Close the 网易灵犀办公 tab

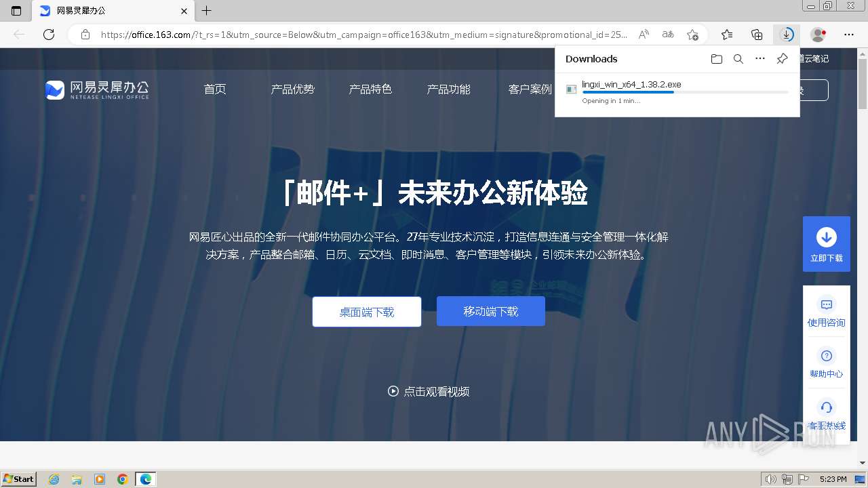[x=184, y=11]
